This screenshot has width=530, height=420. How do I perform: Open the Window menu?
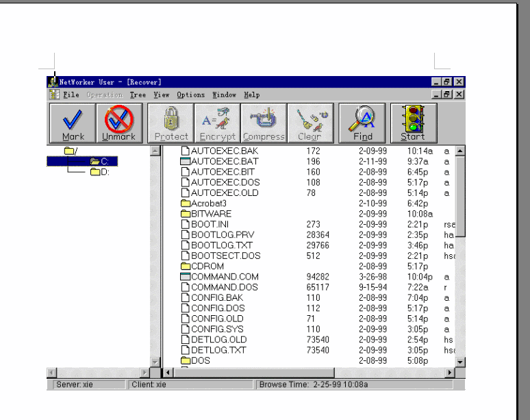pos(224,95)
